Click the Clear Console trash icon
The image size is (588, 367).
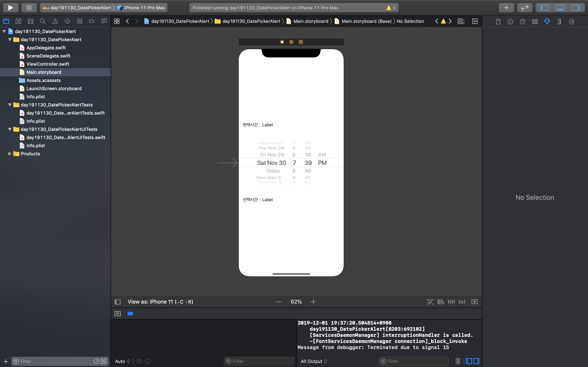458,361
